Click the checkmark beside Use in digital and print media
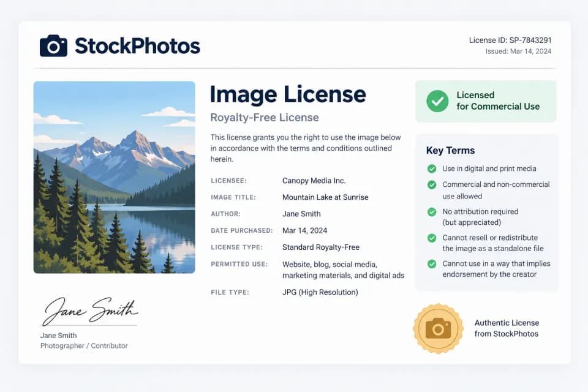The height and width of the screenshot is (392, 588). pyautogui.click(x=432, y=169)
